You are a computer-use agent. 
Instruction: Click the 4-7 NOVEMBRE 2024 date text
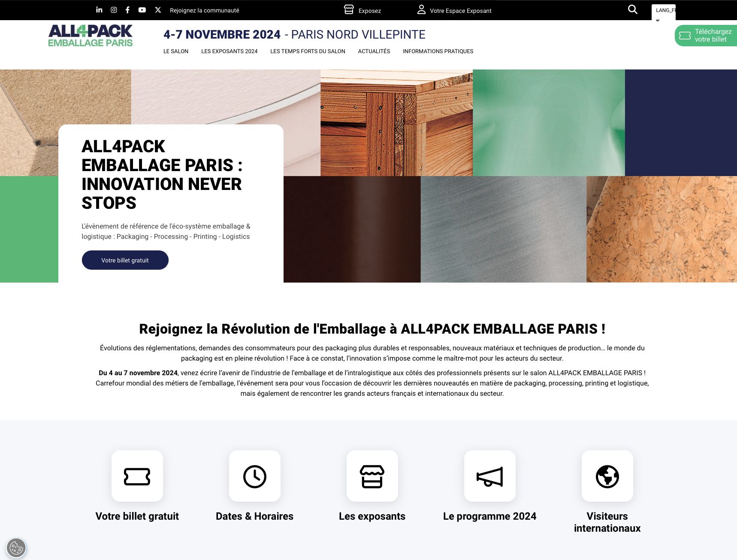pyautogui.click(x=222, y=34)
